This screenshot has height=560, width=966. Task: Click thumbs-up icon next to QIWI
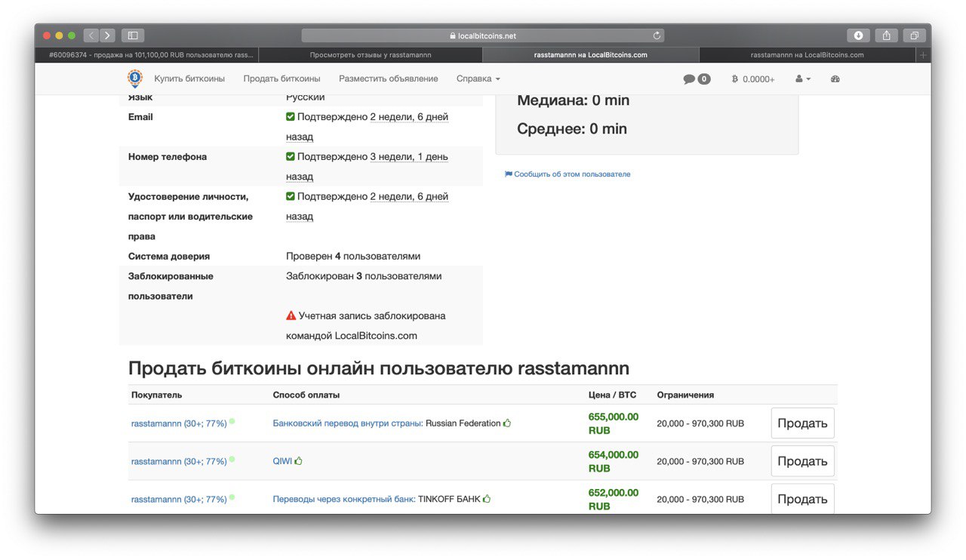[x=299, y=460]
